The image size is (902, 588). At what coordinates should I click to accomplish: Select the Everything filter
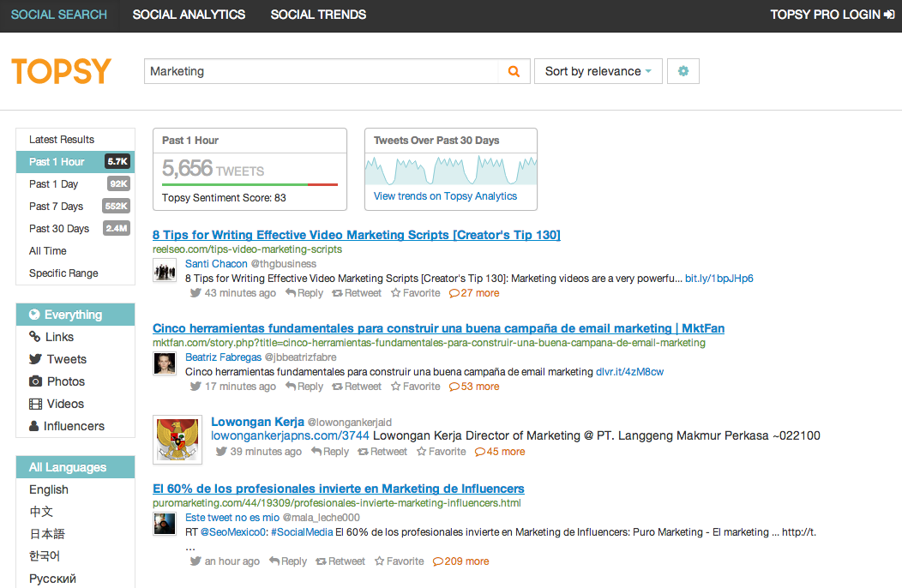[x=75, y=315]
